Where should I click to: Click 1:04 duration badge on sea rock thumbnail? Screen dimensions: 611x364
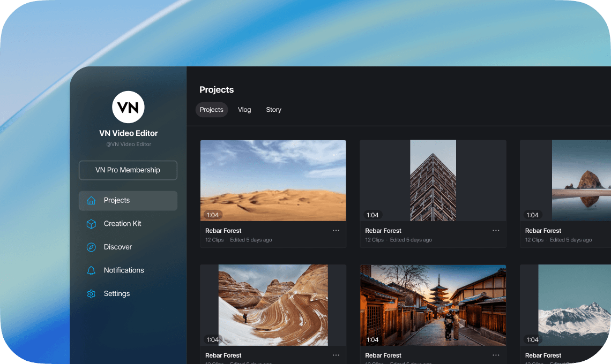click(532, 215)
